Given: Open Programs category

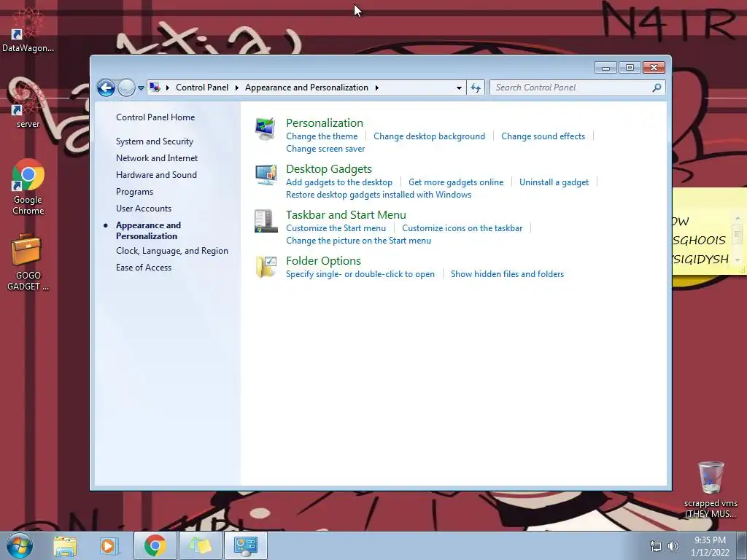Looking at the screenshot, I should click(x=134, y=192).
